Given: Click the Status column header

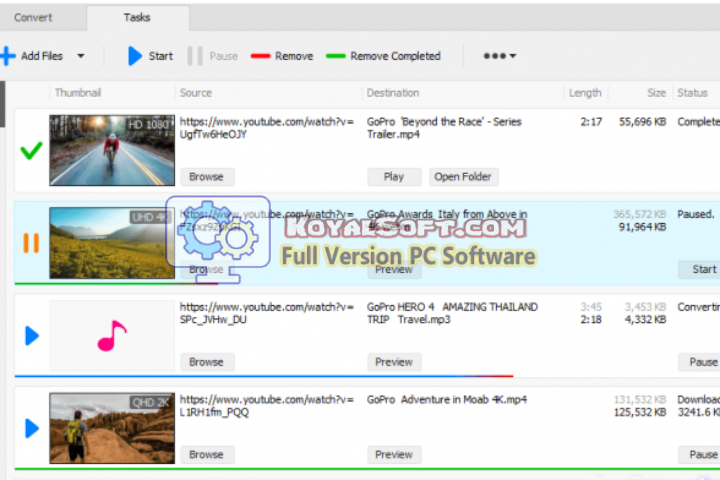Looking at the screenshot, I should coord(692,93).
